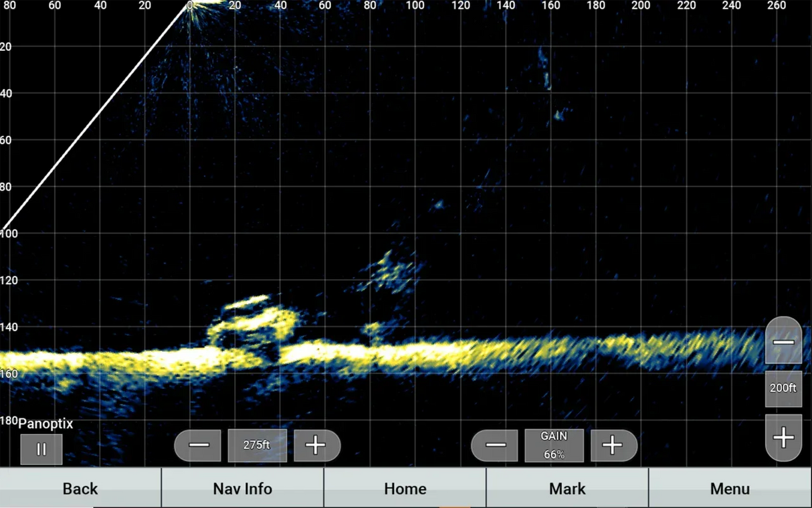
Task: Mark a waypoint with the Mark button
Action: click(567, 489)
